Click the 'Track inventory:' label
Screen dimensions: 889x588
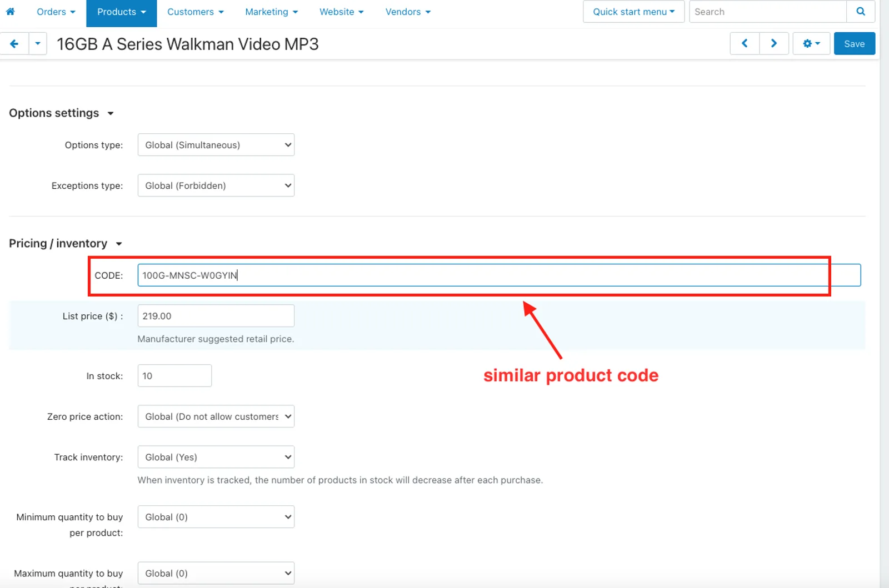pyautogui.click(x=88, y=458)
